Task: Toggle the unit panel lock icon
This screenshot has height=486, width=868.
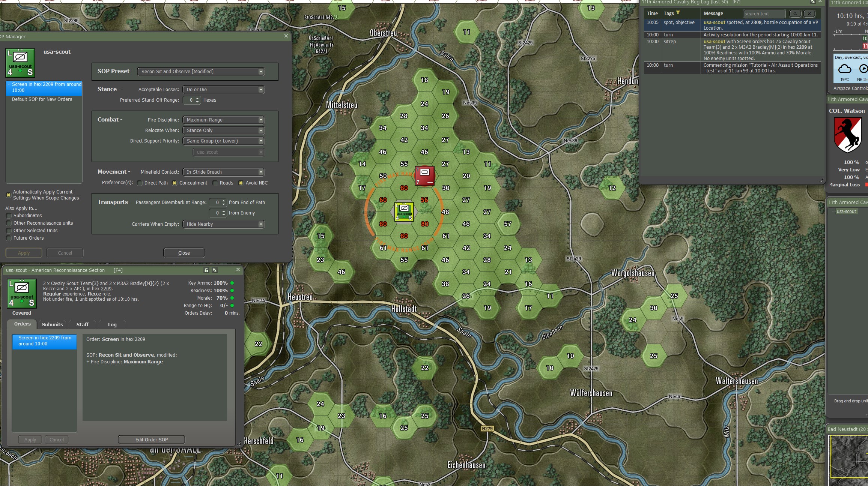Action: coord(206,270)
